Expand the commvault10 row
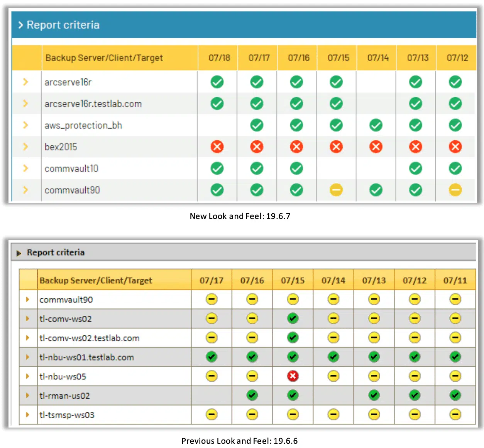484x448 pixels. 25,168
